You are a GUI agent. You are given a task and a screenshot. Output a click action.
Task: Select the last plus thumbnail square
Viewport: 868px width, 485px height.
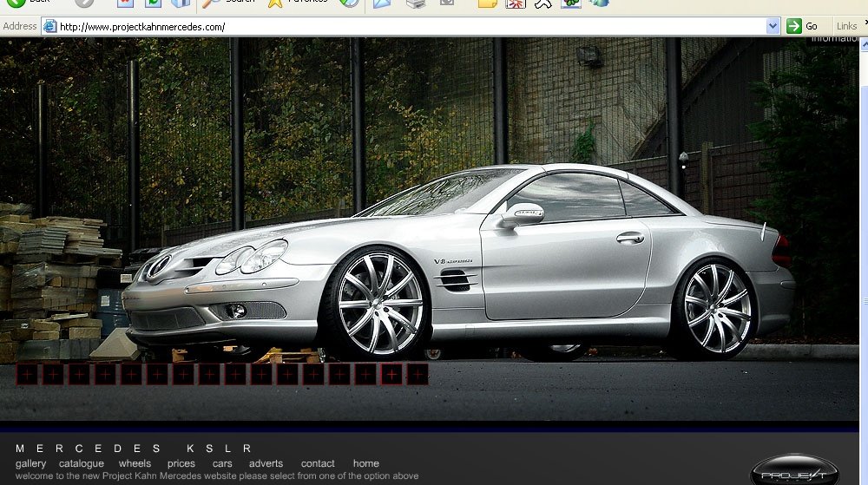[x=418, y=375]
